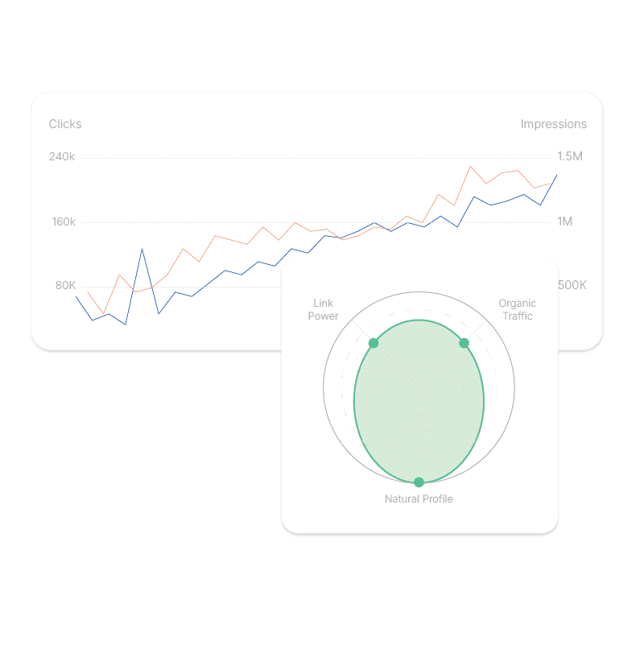This screenshot has width=644, height=645.
Task: Select the 80K axis label
Action: [x=65, y=286]
